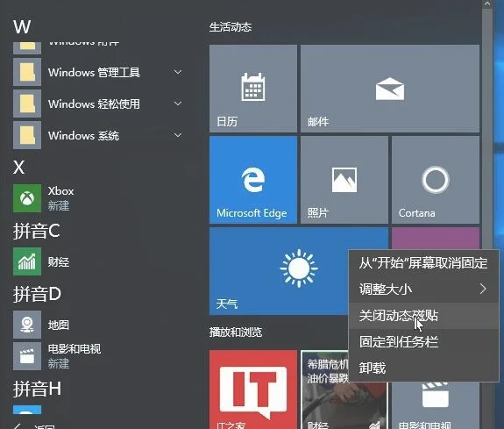Click the 播放和浏览 group title
The height and width of the screenshot is (429, 504).
236,332
